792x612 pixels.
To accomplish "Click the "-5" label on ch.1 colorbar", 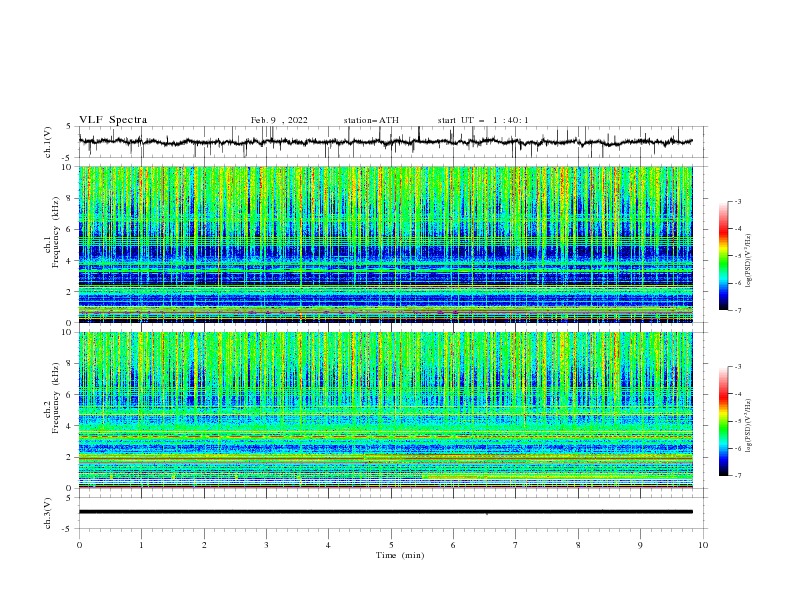I will (x=738, y=256).
